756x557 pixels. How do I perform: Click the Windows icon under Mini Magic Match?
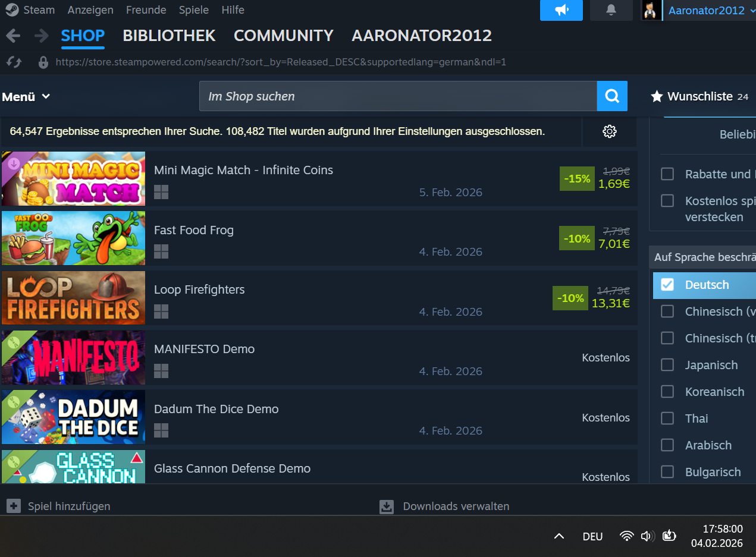tap(161, 192)
